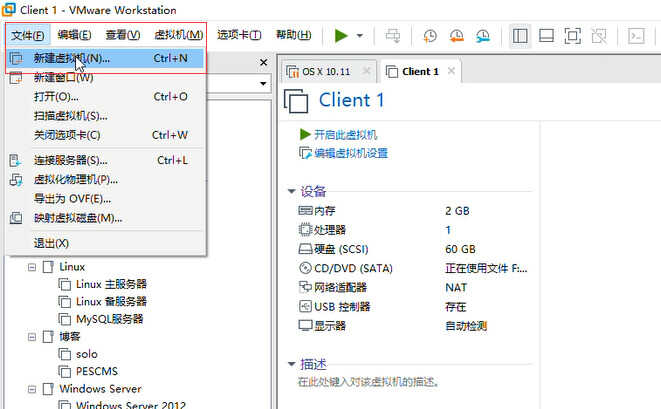Image resolution: width=661 pixels, height=409 pixels.
Task: Collapse the 博客 folder in tree
Action: click(x=32, y=337)
